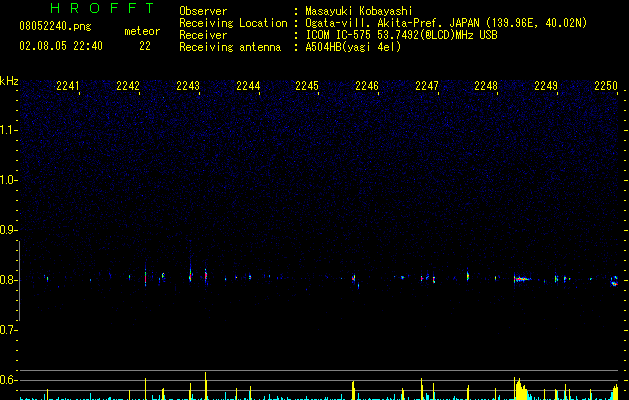This screenshot has width=629, height=400.
Task: Click the Receiver label
Action: click(x=203, y=35)
